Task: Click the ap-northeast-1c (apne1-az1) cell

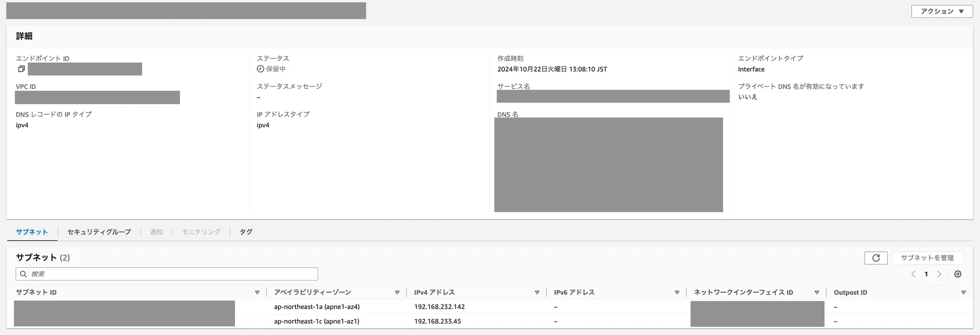Action: tap(316, 321)
